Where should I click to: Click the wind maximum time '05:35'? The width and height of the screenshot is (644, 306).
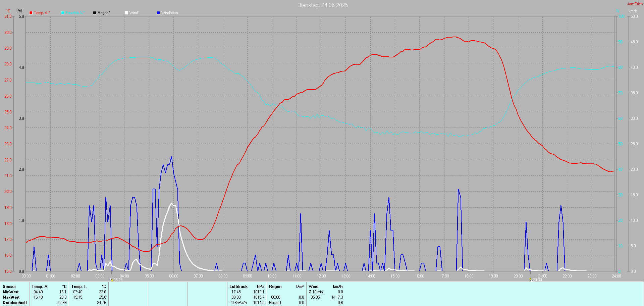(x=315, y=297)
